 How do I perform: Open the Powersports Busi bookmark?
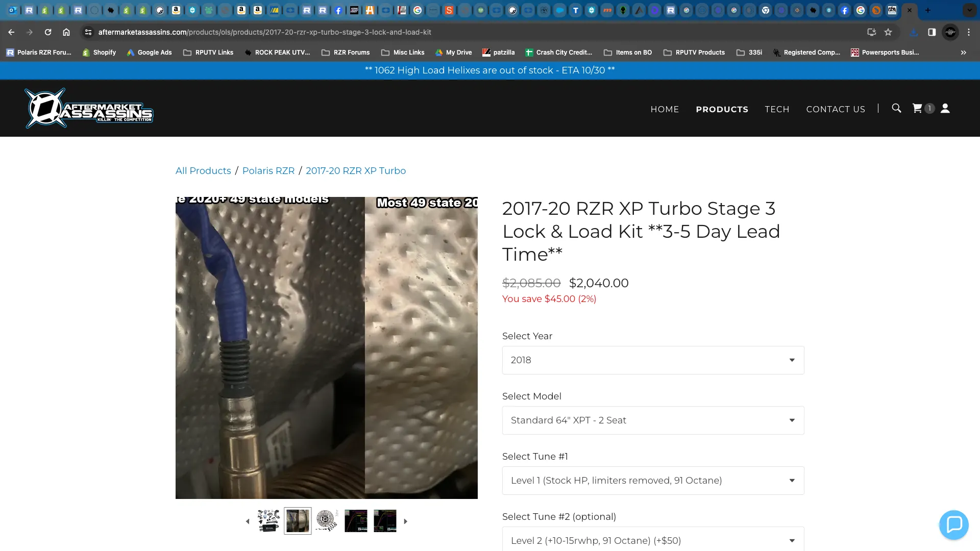pos(885,53)
